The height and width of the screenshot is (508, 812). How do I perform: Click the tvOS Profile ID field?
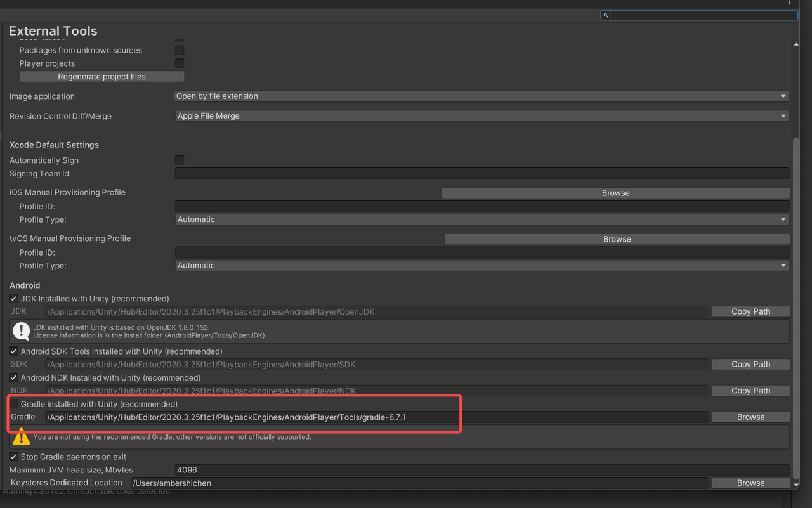point(482,252)
